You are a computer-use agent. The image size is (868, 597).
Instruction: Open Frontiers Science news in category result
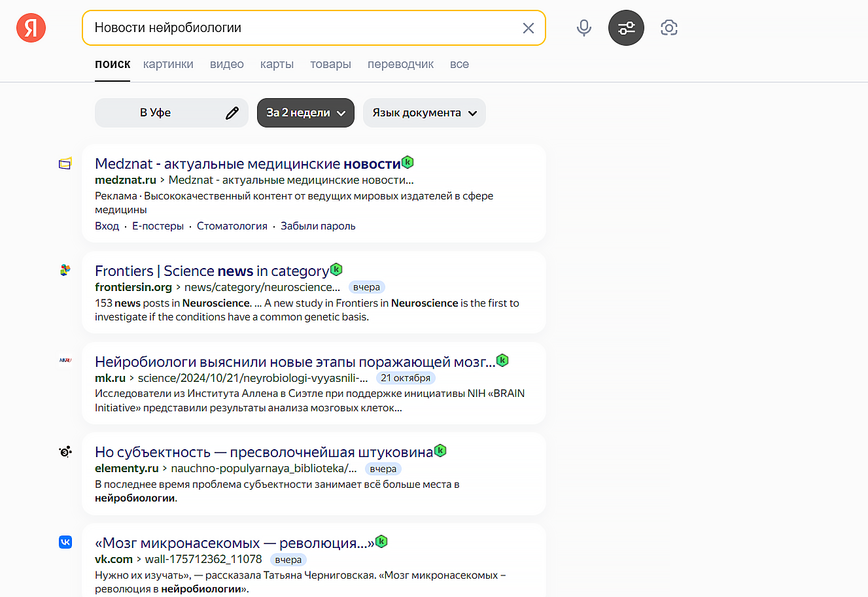click(212, 271)
